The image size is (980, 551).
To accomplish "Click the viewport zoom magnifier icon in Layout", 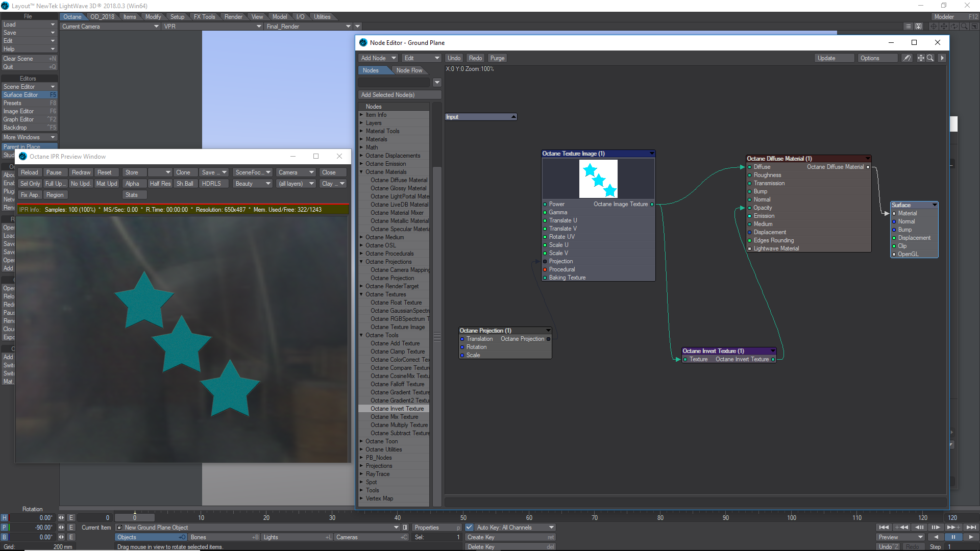I will tap(964, 26).
